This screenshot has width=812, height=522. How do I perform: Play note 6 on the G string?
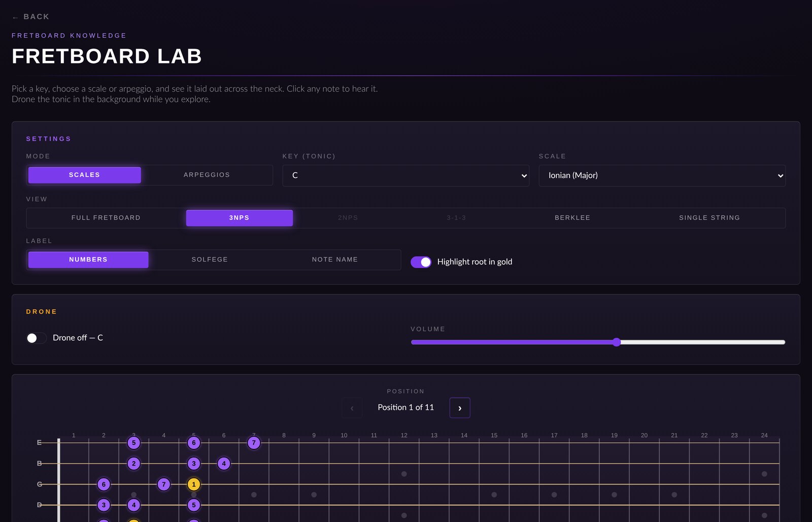click(104, 484)
